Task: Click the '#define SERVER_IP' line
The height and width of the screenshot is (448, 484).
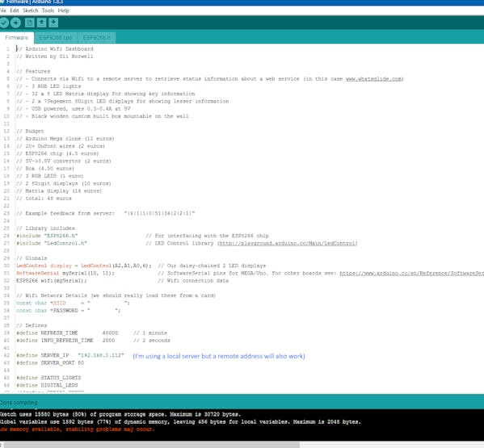Action: [70, 355]
